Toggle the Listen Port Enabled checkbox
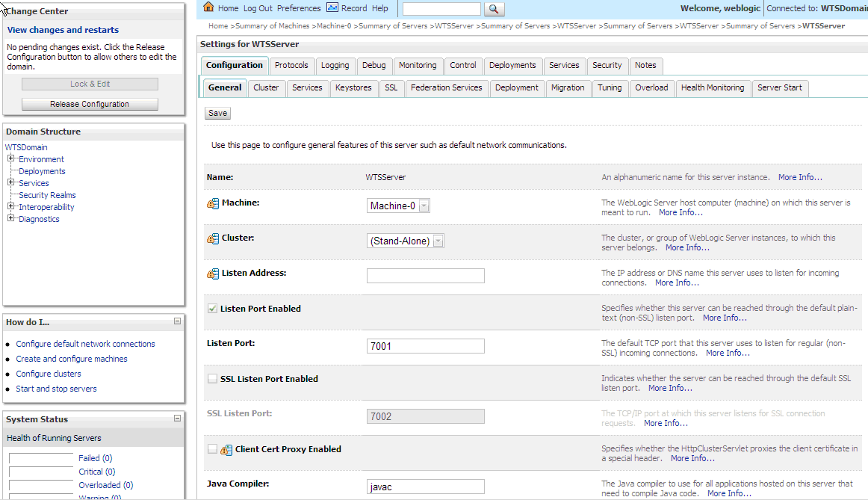The height and width of the screenshot is (500, 868). tap(212, 309)
